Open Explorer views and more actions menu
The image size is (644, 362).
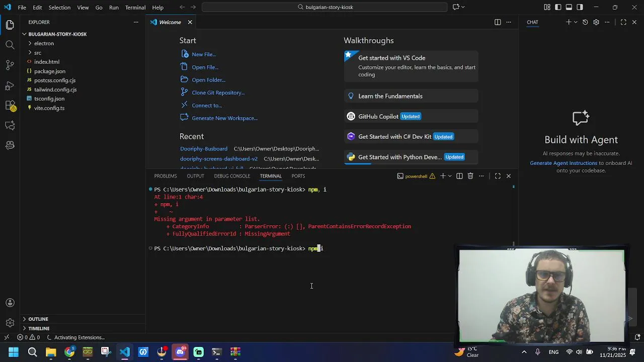pyautogui.click(x=136, y=22)
